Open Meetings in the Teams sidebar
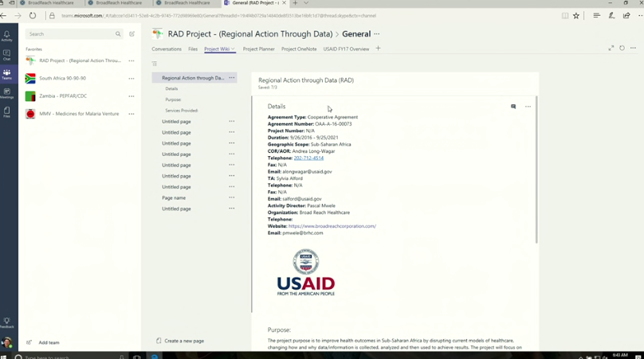Viewport: 644px width, 359px height. point(7,93)
